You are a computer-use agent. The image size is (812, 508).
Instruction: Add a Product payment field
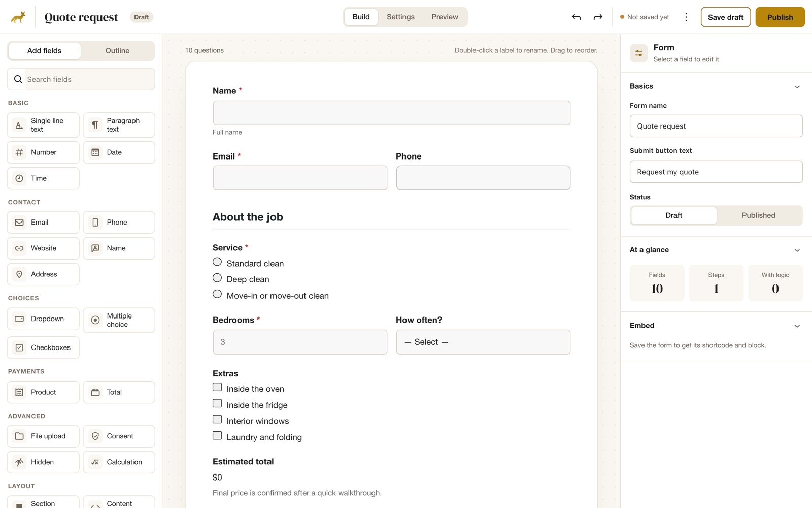coord(43,392)
